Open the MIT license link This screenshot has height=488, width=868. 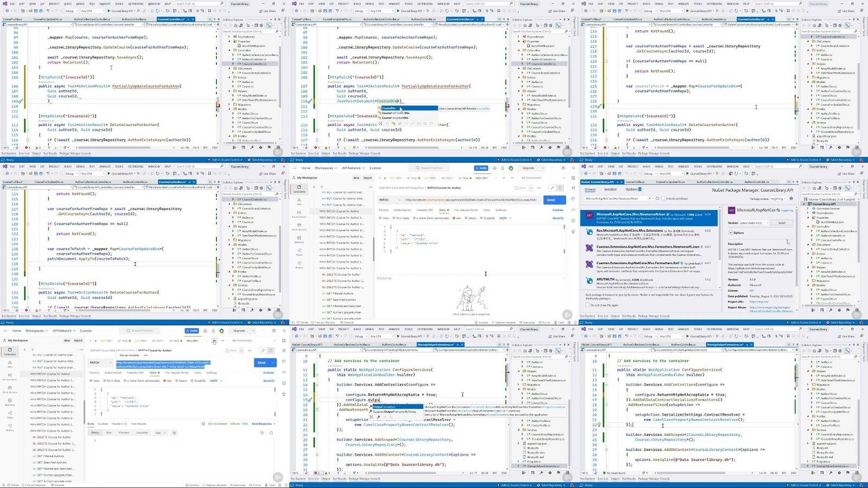click(x=752, y=290)
